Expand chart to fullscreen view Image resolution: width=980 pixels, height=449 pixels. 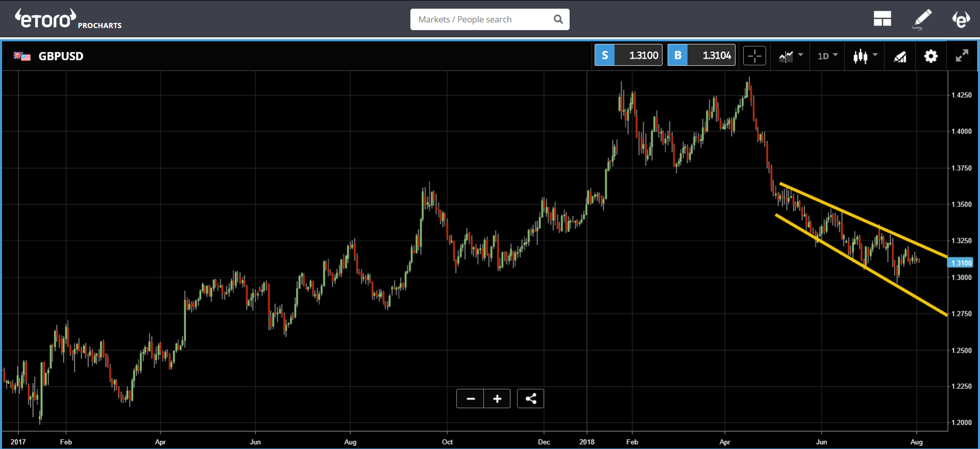(962, 56)
